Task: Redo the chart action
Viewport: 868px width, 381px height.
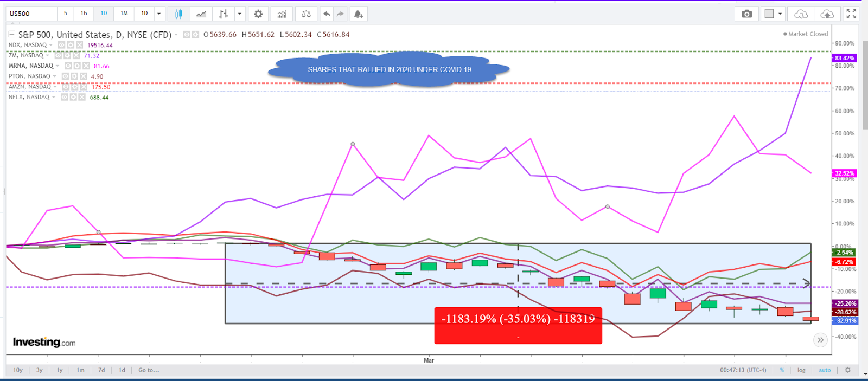Action: (340, 14)
